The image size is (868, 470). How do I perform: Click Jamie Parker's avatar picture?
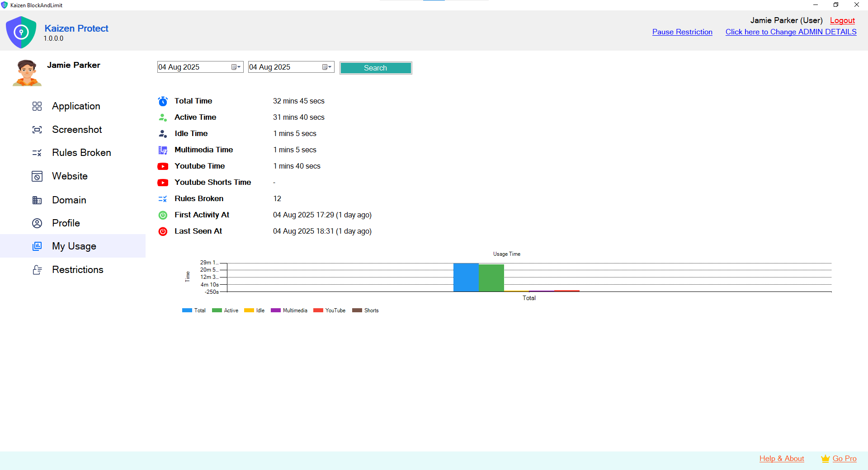point(27,72)
